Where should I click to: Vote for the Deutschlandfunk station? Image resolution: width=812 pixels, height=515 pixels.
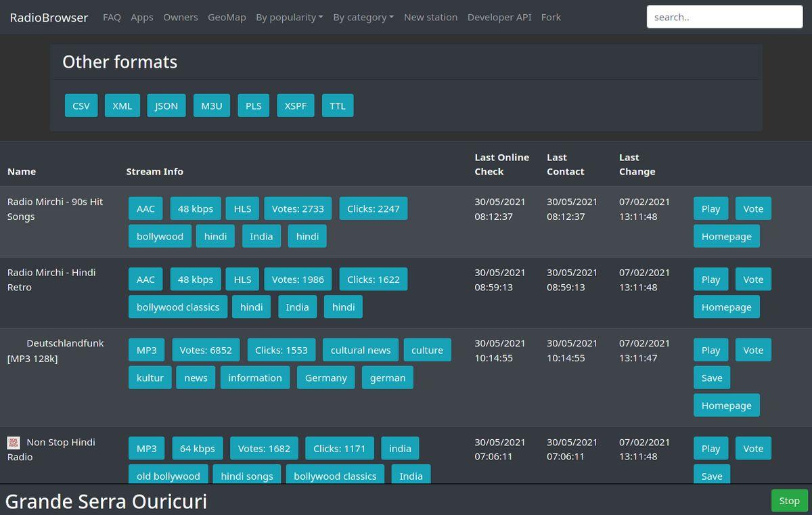[753, 351]
